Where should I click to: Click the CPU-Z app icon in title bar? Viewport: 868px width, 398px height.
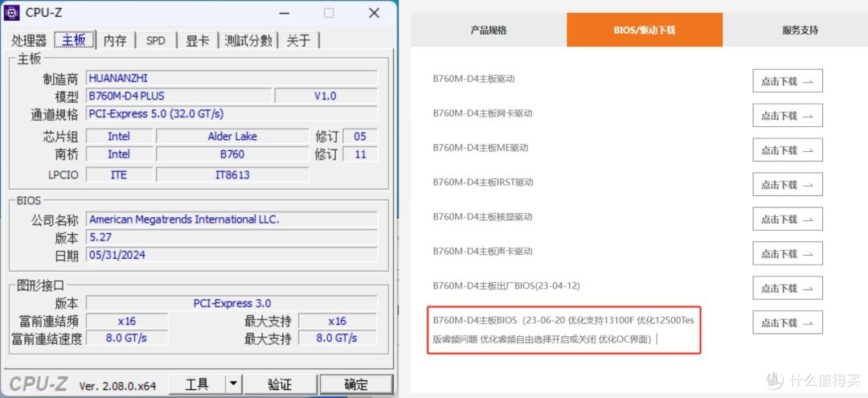pyautogui.click(x=11, y=13)
